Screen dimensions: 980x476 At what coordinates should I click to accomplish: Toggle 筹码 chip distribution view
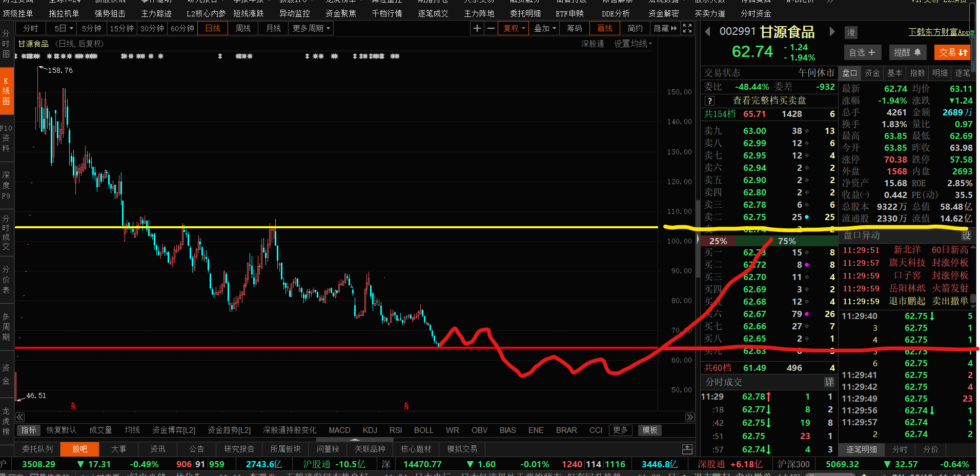pos(575,28)
